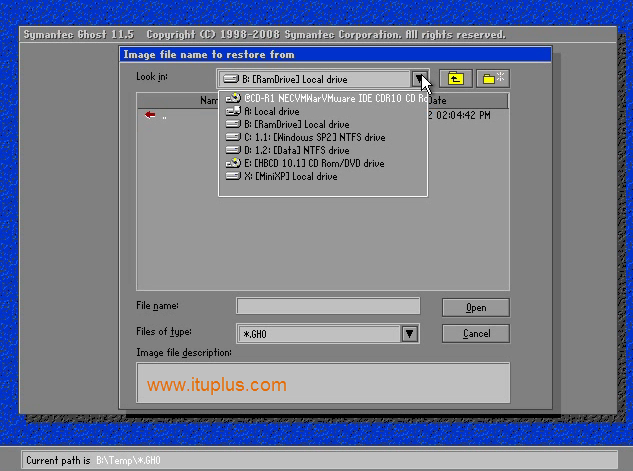Click the floppy icon beside A: Local drive
Screen dimensions: 633x471
[x=233, y=111]
